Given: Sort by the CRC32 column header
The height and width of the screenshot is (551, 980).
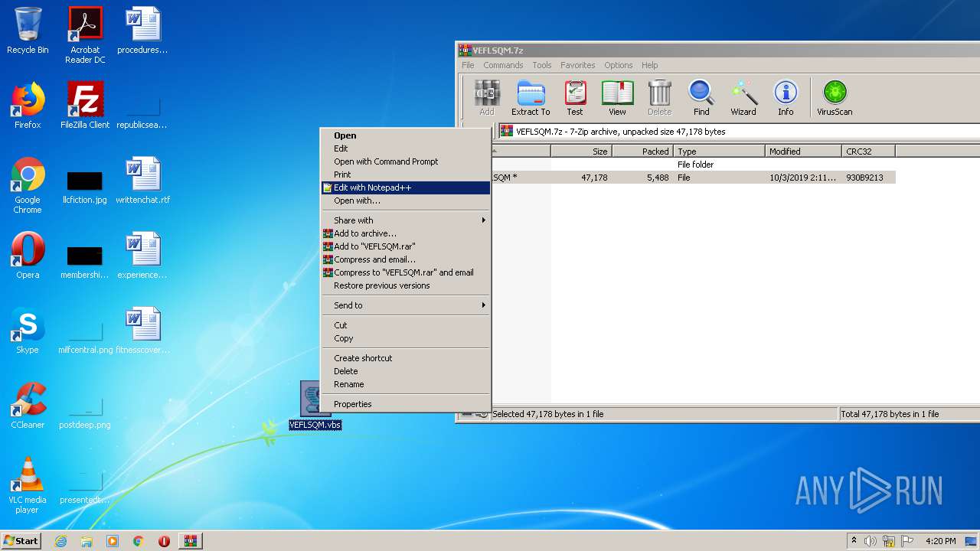Looking at the screenshot, I should click(868, 152).
